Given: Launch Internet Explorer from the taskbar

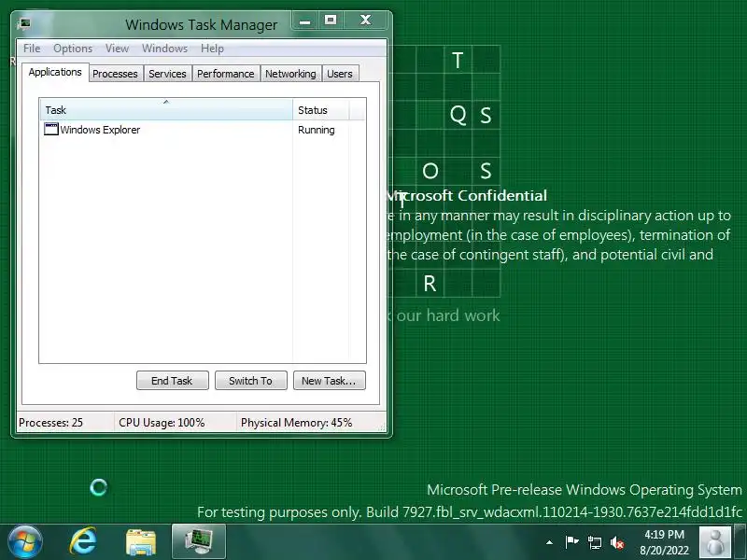Looking at the screenshot, I should pyautogui.click(x=83, y=542).
